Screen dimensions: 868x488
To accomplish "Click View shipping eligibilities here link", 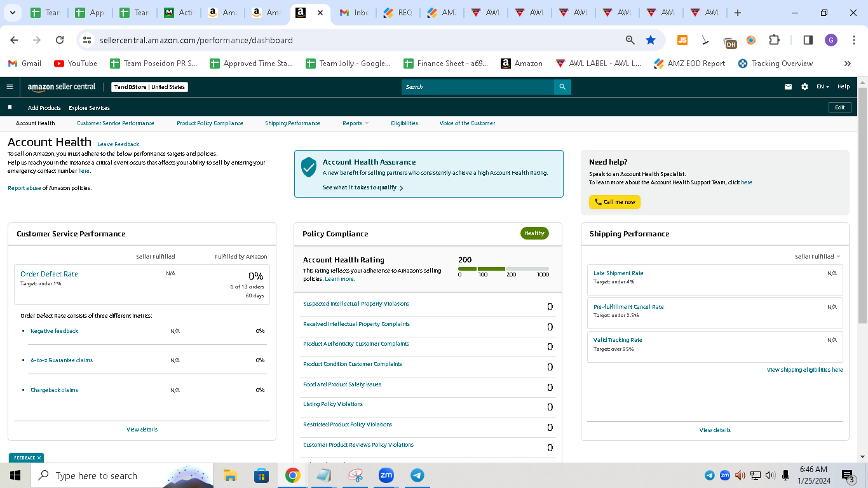I will coord(804,370).
